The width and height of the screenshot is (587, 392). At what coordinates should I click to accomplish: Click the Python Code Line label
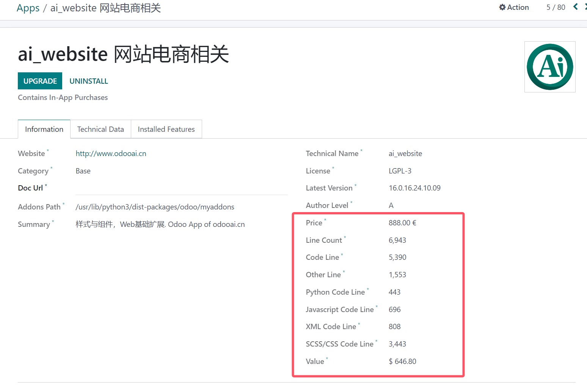[335, 292]
